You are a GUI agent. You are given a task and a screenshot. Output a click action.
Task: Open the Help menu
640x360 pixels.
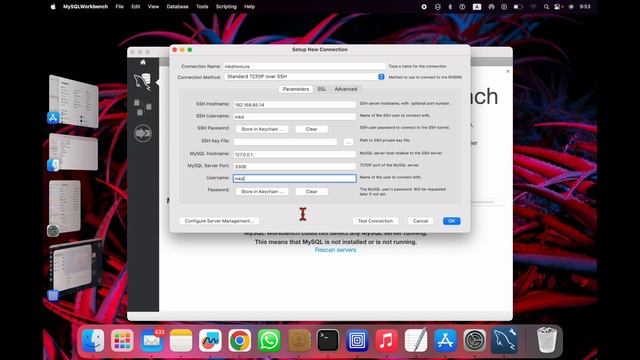249,7
